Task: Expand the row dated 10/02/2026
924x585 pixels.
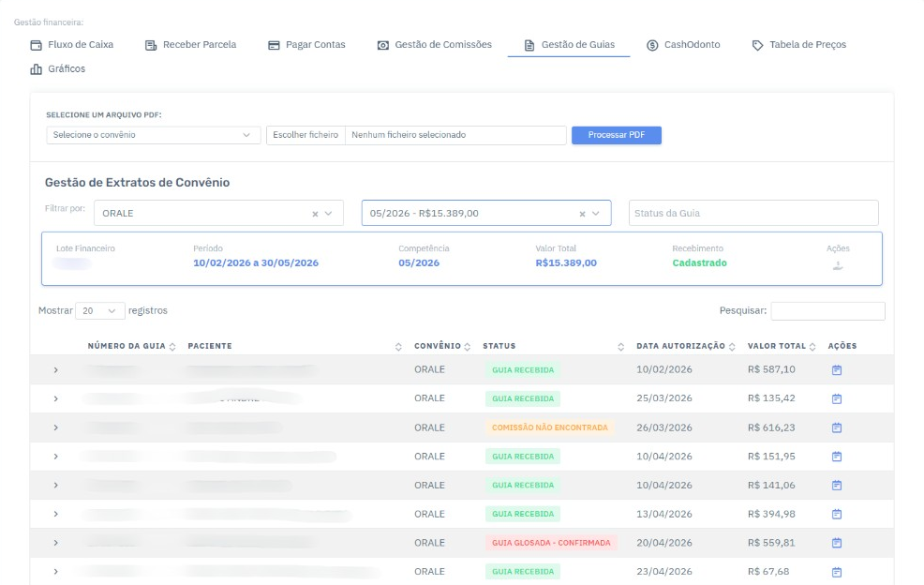Action: click(56, 369)
